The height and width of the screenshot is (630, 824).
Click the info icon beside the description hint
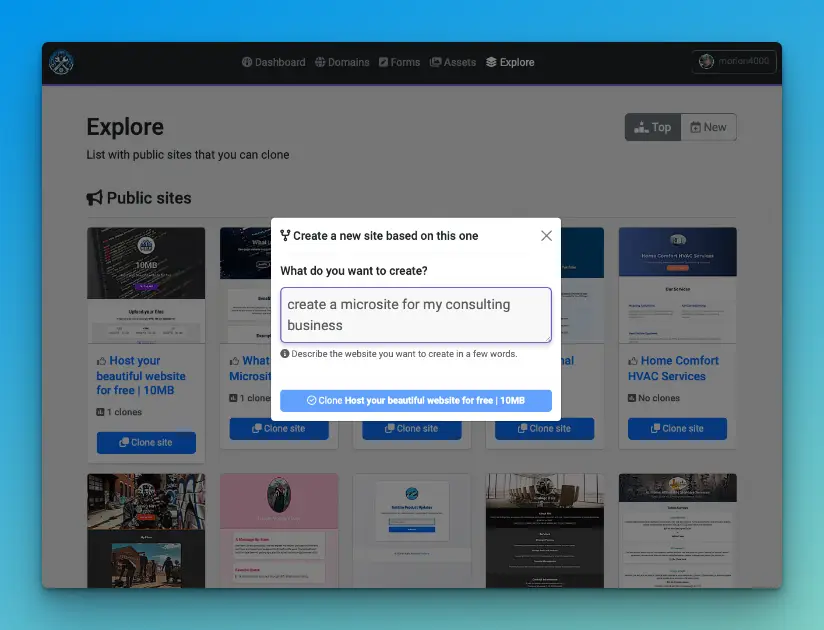285,354
